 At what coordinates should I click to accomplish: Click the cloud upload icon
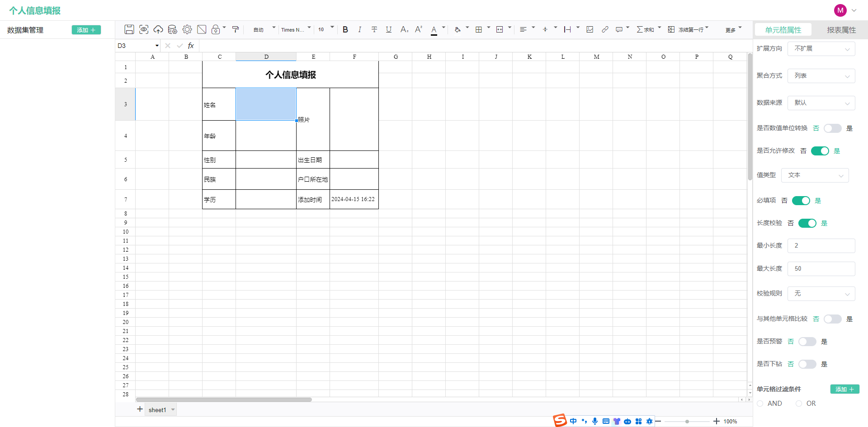[158, 29]
